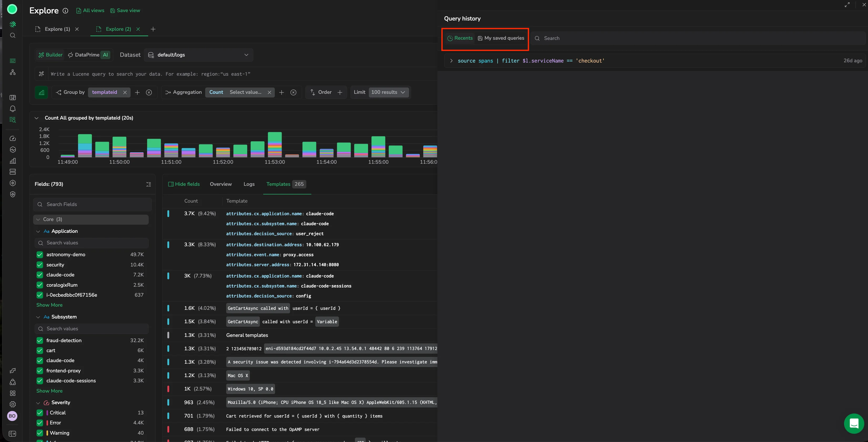
Task: Open the Overview tab
Action: point(221,184)
